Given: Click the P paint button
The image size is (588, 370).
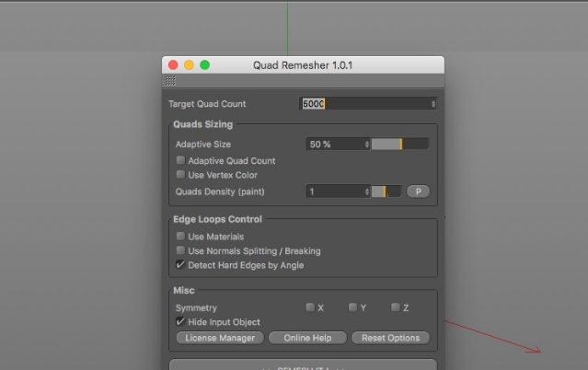Looking at the screenshot, I should click(x=418, y=191).
